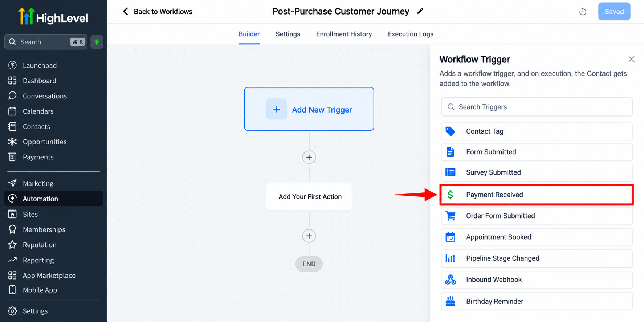The image size is (644, 322).
Task: Click the sidebar Search box
Action: click(x=46, y=42)
